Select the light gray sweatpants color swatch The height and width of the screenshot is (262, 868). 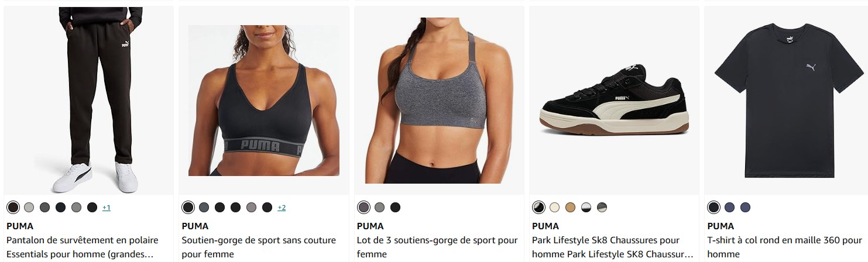pyautogui.click(x=29, y=207)
